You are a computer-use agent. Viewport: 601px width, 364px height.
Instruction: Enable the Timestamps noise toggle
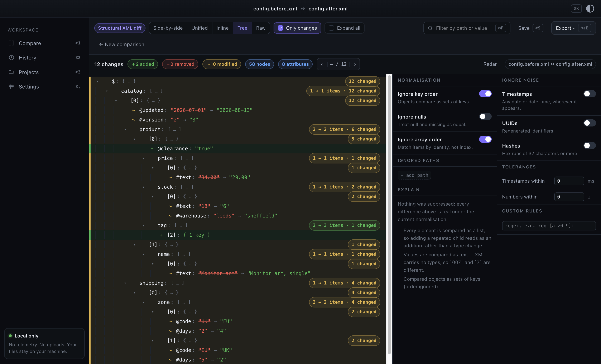click(x=590, y=94)
